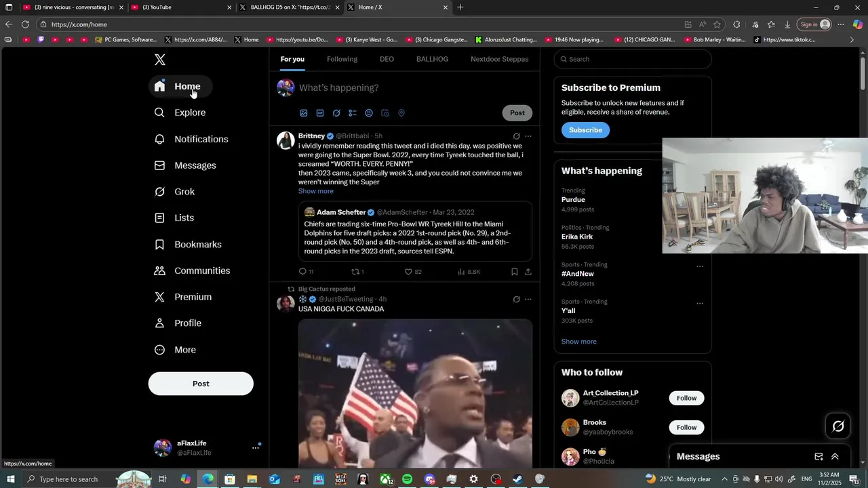868x488 pixels.
Task: Open Grok from the sidebar
Action: click(174, 192)
